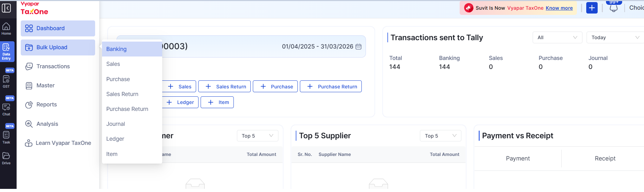The height and width of the screenshot is (192, 644).
Task: Switch to the Receipt tab
Action: (605, 158)
